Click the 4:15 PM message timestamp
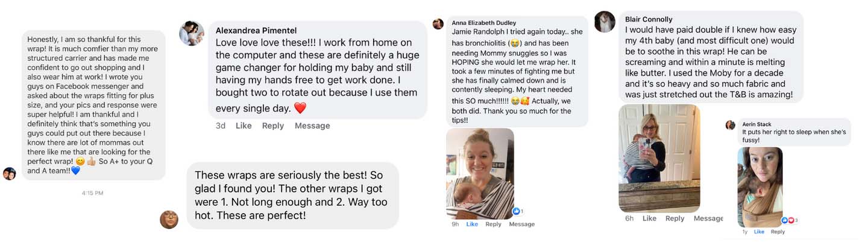The height and width of the screenshot is (248, 868). pyautogui.click(x=92, y=193)
